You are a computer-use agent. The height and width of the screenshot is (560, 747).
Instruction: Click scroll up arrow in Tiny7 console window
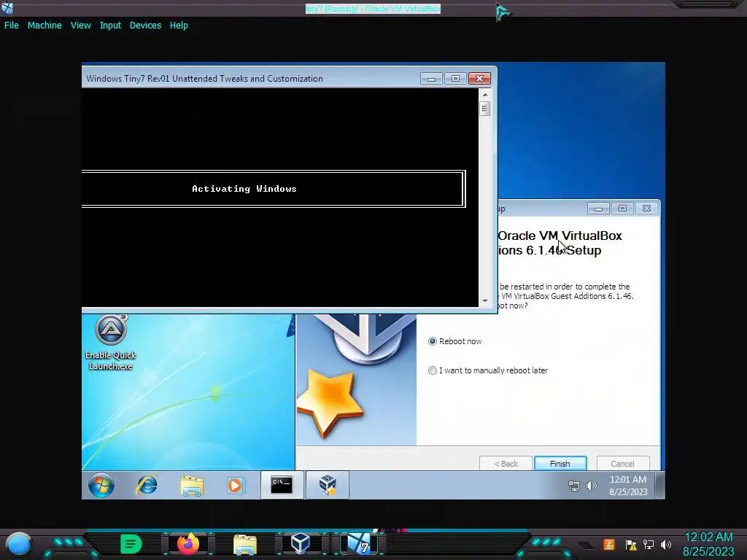pyautogui.click(x=485, y=95)
